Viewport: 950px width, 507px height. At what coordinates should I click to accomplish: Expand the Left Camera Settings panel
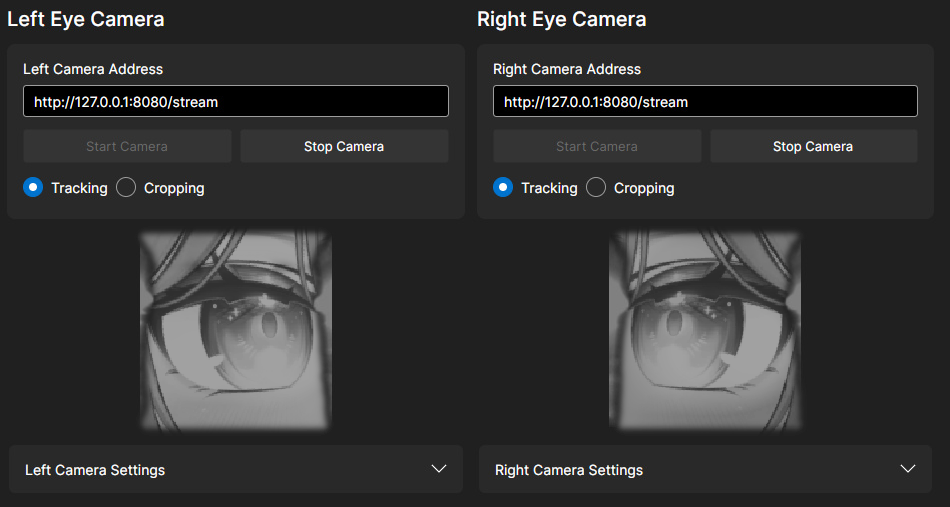coord(235,470)
